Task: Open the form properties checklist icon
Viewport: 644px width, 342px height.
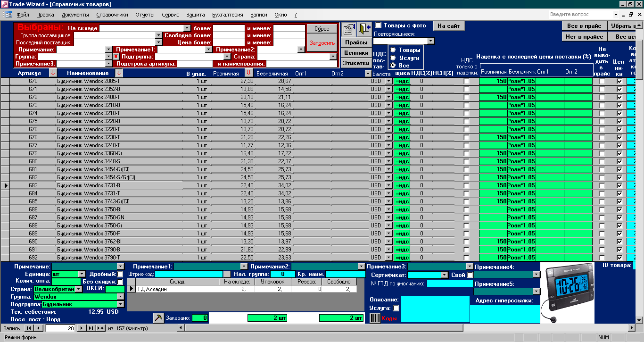Action: [348, 29]
